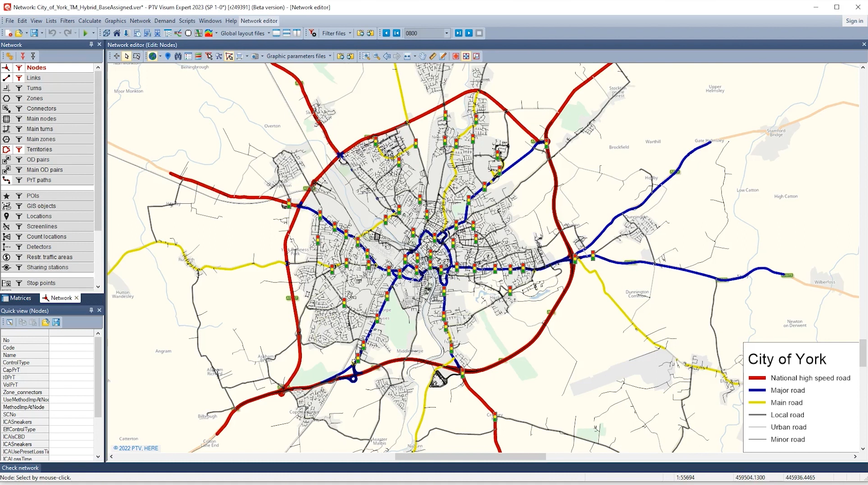Click the filter settings funnel icon
Image resolution: width=868 pixels, height=485 pixels.
[x=312, y=33]
